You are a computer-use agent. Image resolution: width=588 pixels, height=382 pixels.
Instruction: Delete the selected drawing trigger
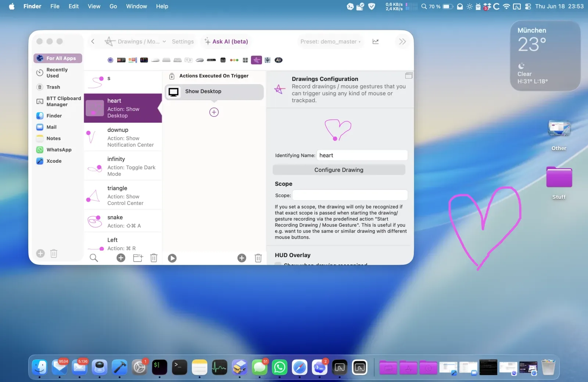154,258
